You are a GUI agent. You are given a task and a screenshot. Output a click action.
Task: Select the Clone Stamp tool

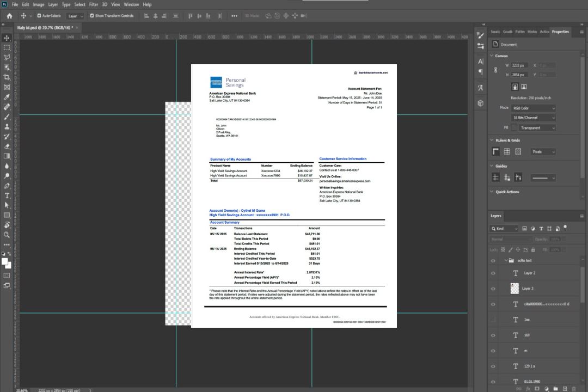(7, 126)
